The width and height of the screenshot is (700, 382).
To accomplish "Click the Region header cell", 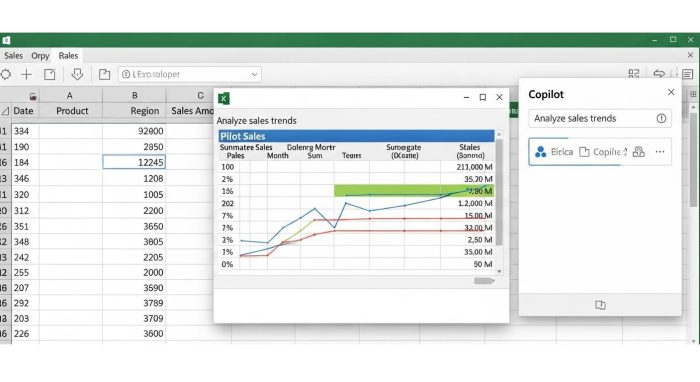I will [134, 111].
